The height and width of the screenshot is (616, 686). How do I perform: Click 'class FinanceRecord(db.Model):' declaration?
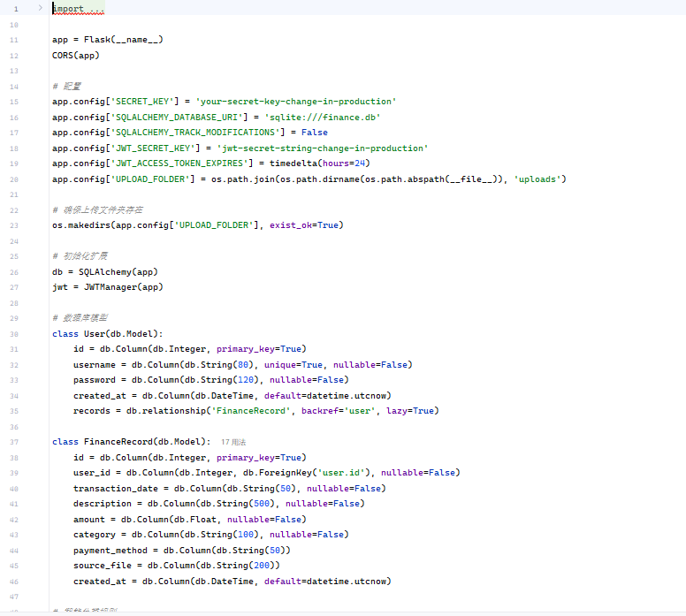131,442
